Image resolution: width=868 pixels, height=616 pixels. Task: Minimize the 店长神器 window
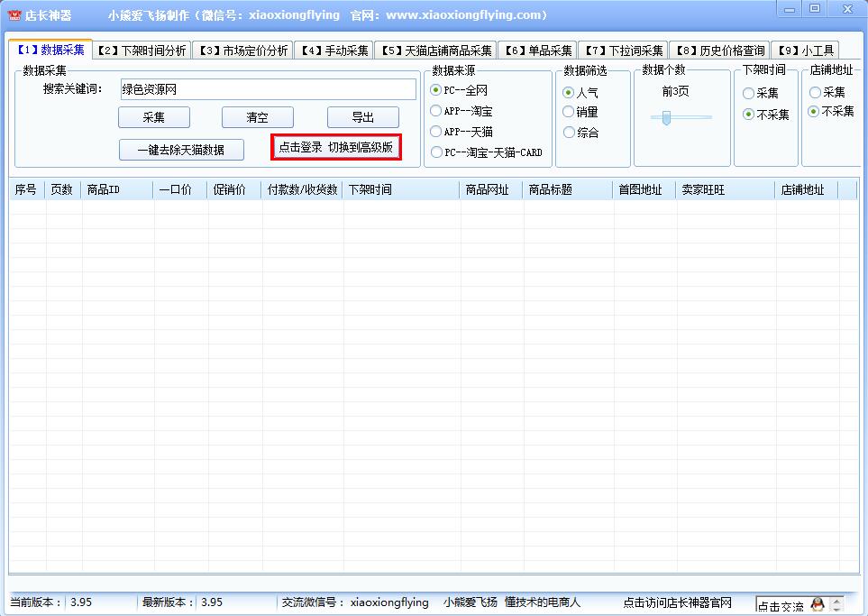click(x=790, y=9)
